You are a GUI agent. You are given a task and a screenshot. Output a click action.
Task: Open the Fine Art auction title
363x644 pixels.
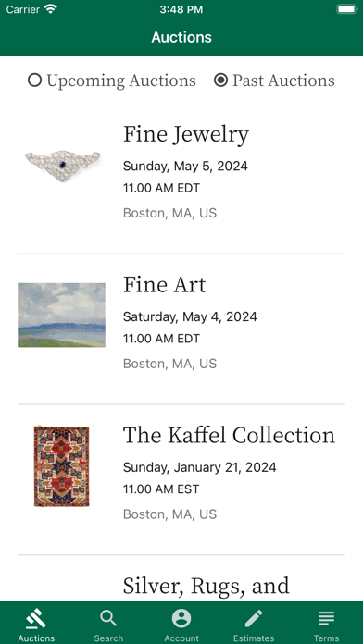click(x=165, y=285)
